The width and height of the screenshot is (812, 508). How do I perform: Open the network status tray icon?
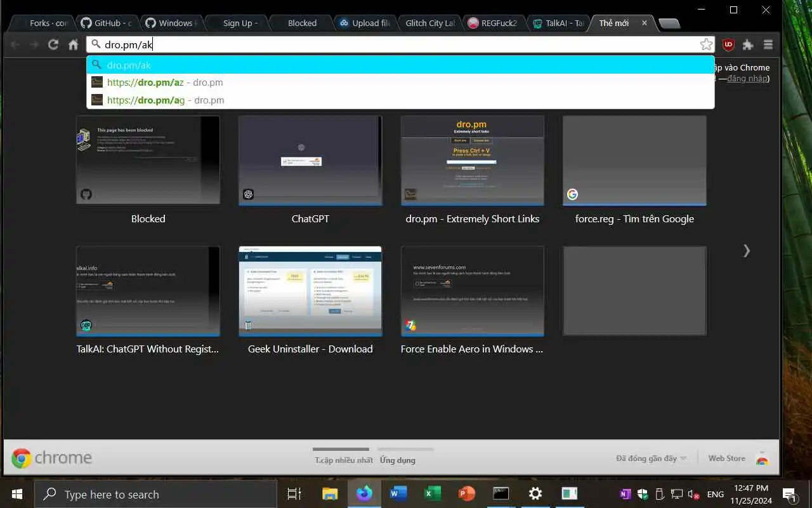click(677, 494)
